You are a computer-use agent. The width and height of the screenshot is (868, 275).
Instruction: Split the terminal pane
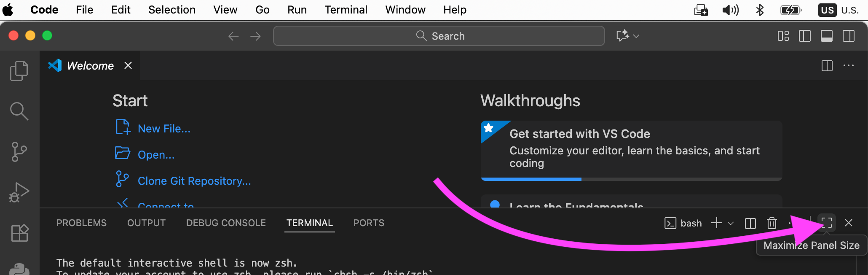click(x=750, y=223)
